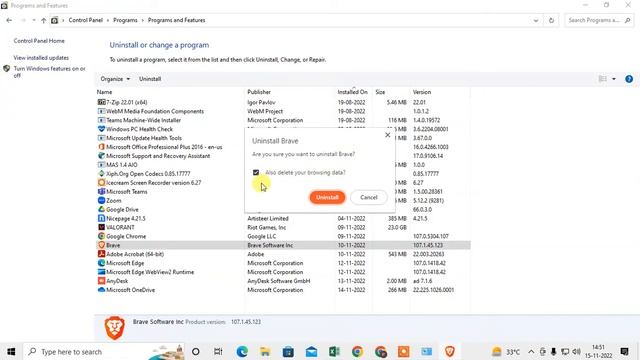Open Excel from the taskbar
The width and height of the screenshot is (640, 360).
[334, 351]
